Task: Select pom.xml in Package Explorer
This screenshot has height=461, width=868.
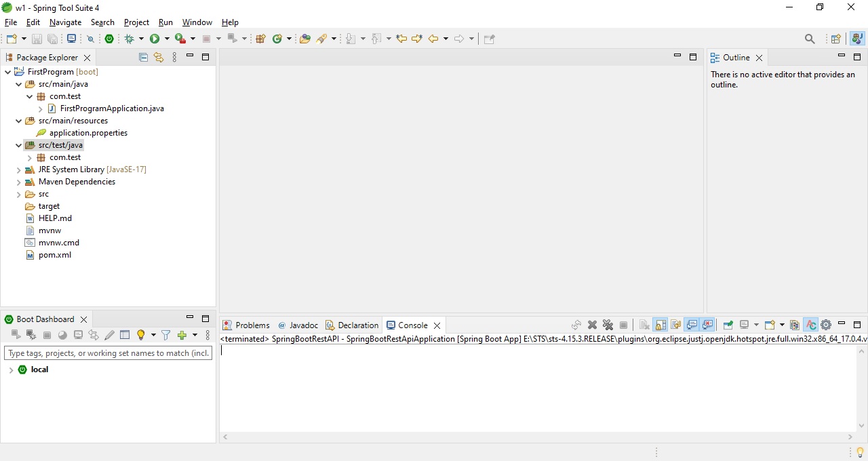Action: click(54, 255)
